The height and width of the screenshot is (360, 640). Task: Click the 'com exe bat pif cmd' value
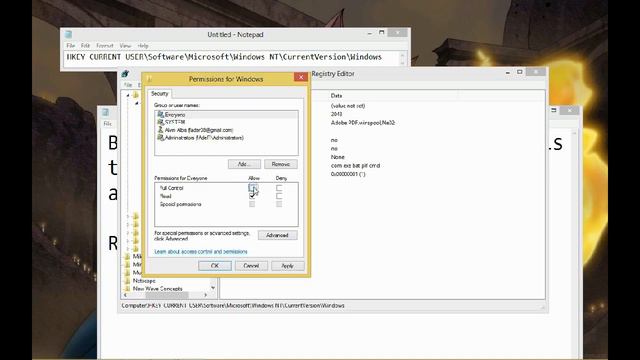tap(356, 165)
